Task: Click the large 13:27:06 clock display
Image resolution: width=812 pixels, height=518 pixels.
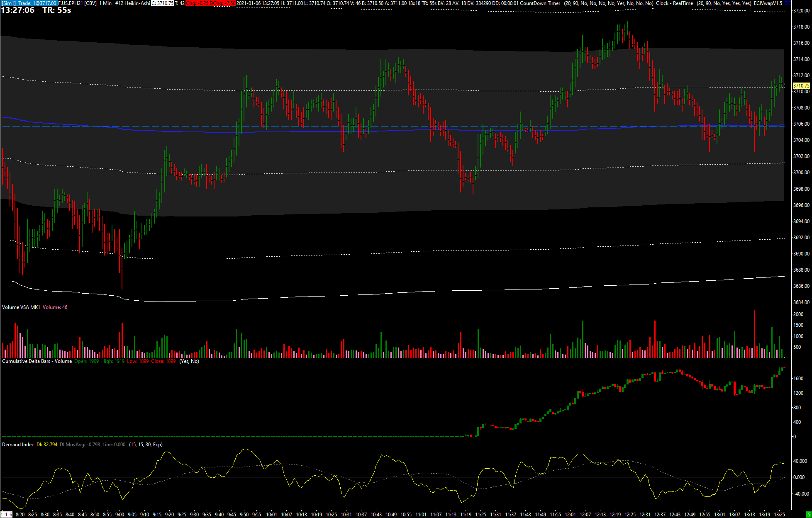Action: coord(18,10)
